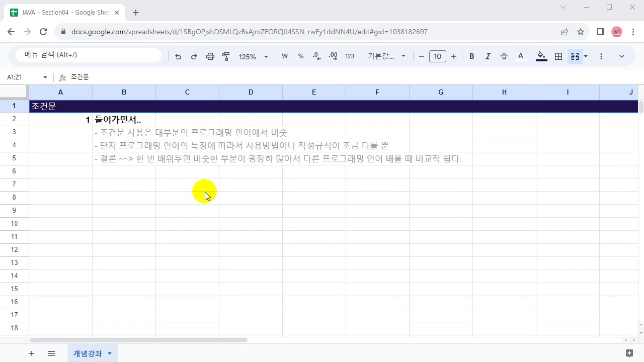
Task: Open the All sheets menu at bottom left
Action: click(x=51, y=353)
